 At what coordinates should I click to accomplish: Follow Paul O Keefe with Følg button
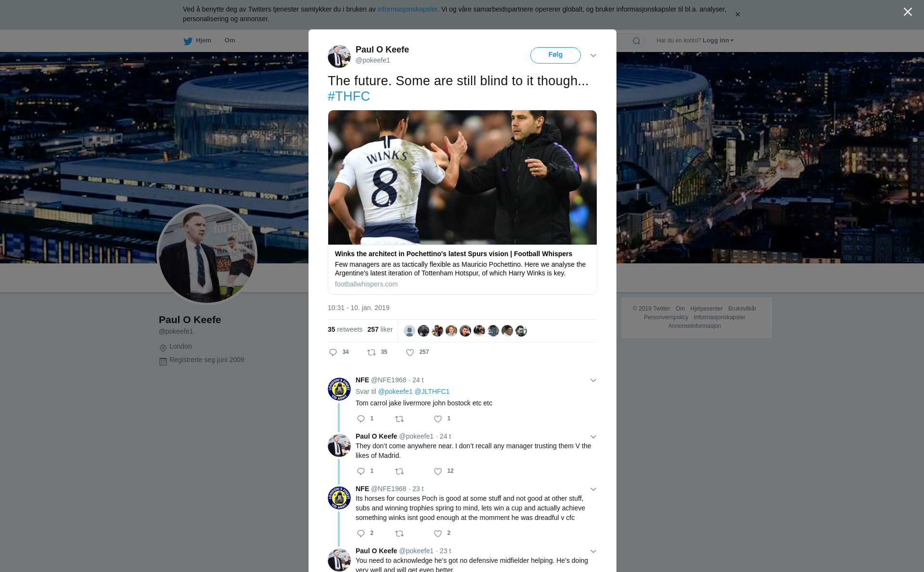pos(555,55)
